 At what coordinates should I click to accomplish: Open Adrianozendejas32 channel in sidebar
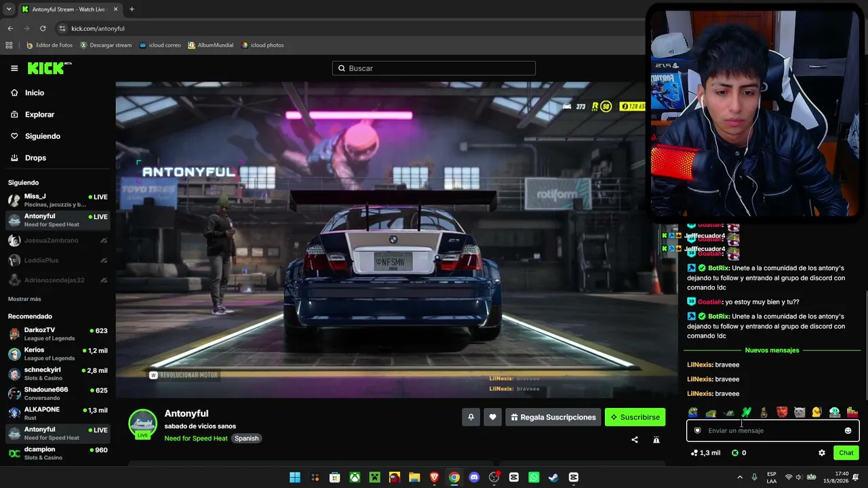pos(58,280)
